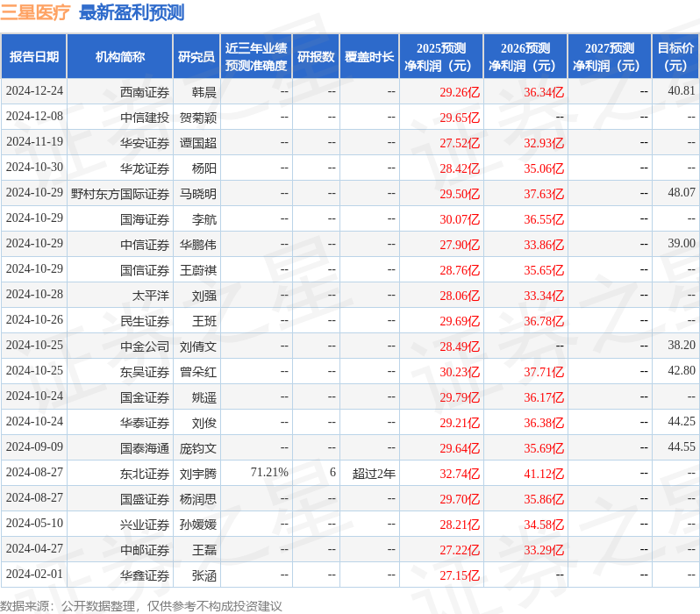The width and height of the screenshot is (700, 614).
Task: Click the 2026预测净利润 column header
Action: 525,57
